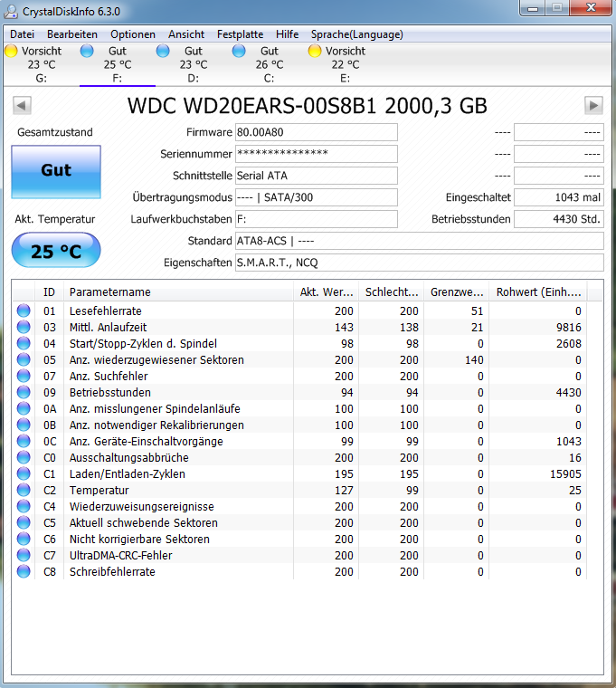Click the Standard field ATA8-ACS

(x=420, y=241)
